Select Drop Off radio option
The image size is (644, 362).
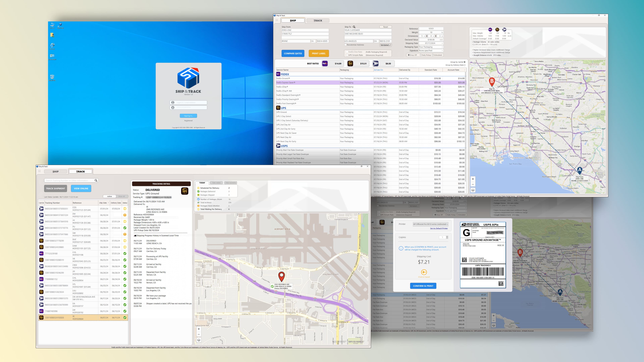click(x=409, y=55)
